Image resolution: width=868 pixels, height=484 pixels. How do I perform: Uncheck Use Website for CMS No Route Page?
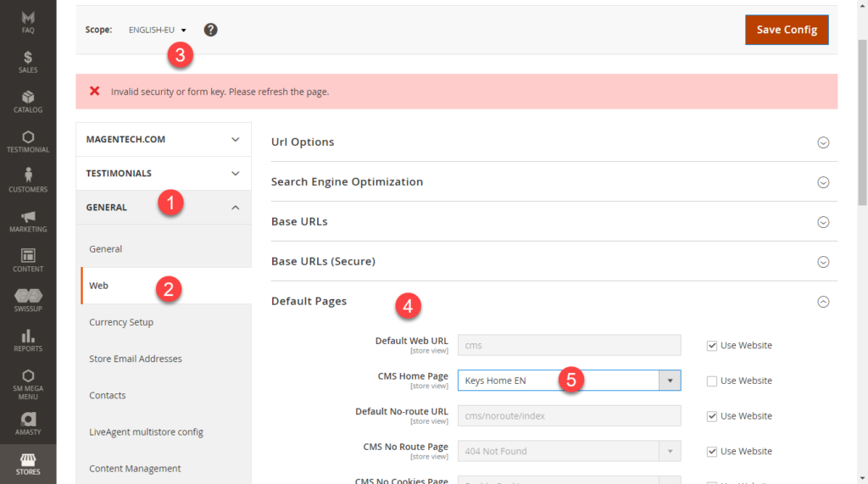[x=712, y=451]
